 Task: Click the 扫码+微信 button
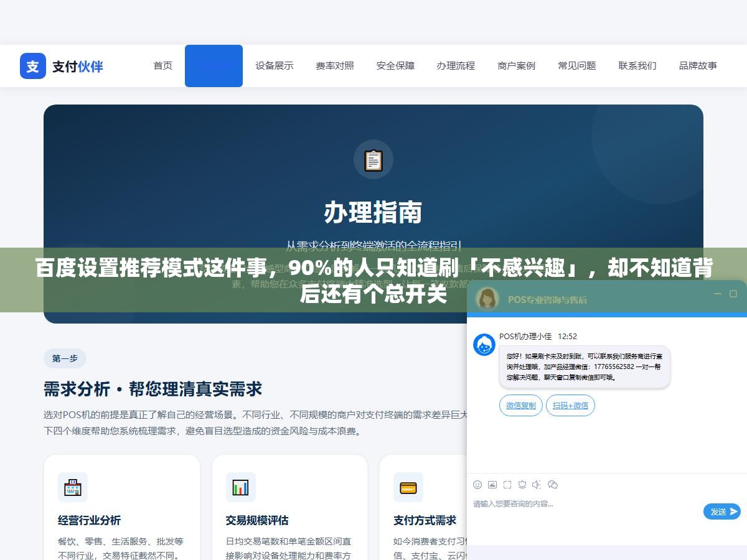point(571,405)
